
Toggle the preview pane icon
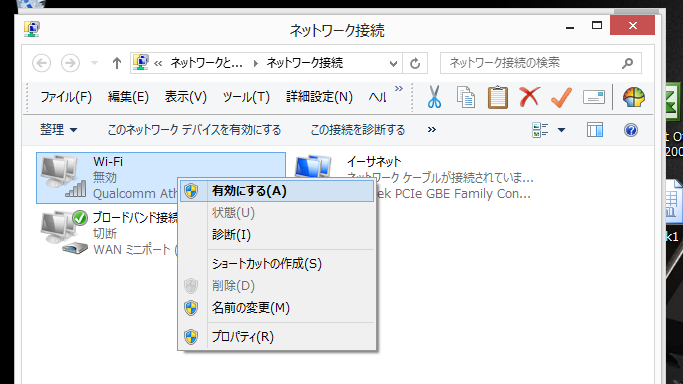tap(595, 130)
